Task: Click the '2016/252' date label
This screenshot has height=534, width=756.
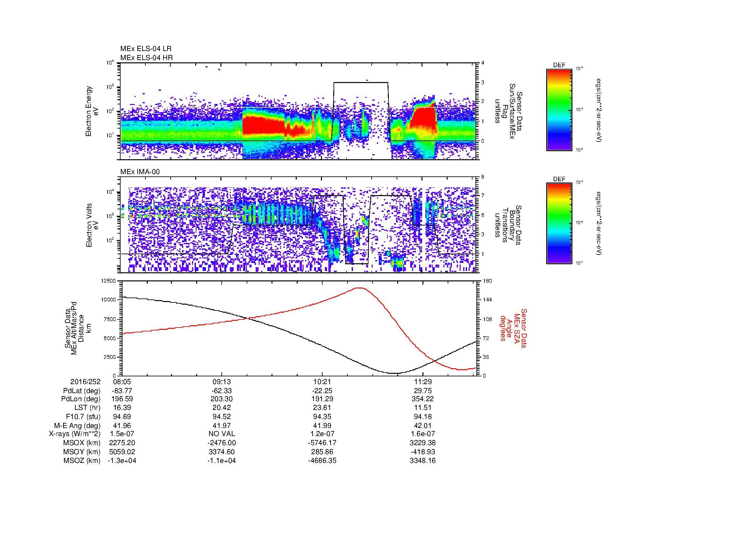Action: (85, 382)
